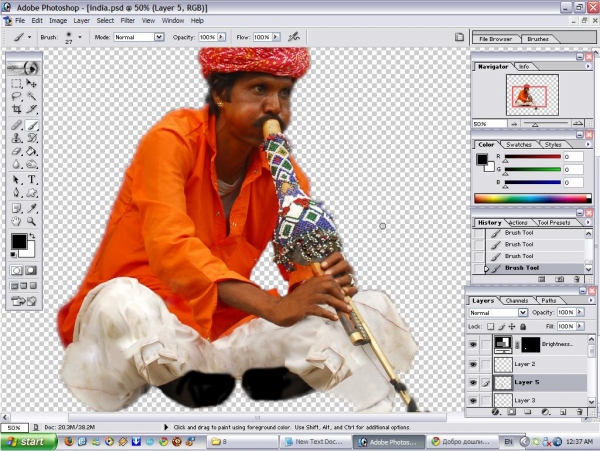Switch to Quick Mask mode
Screen dimensions: 600x451
click(x=31, y=270)
